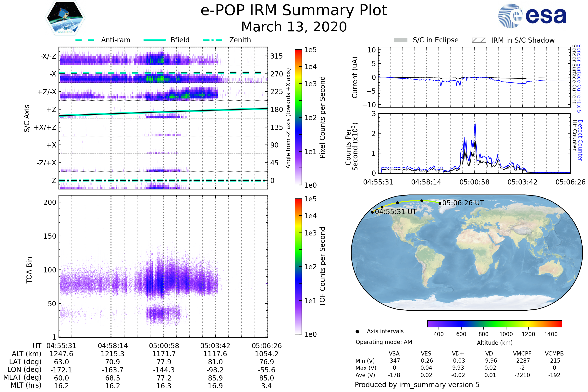This screenshot has height=392, width=588.
Task: Click the Produced by irm_summary version 5 text
Action: pos(417,385)
